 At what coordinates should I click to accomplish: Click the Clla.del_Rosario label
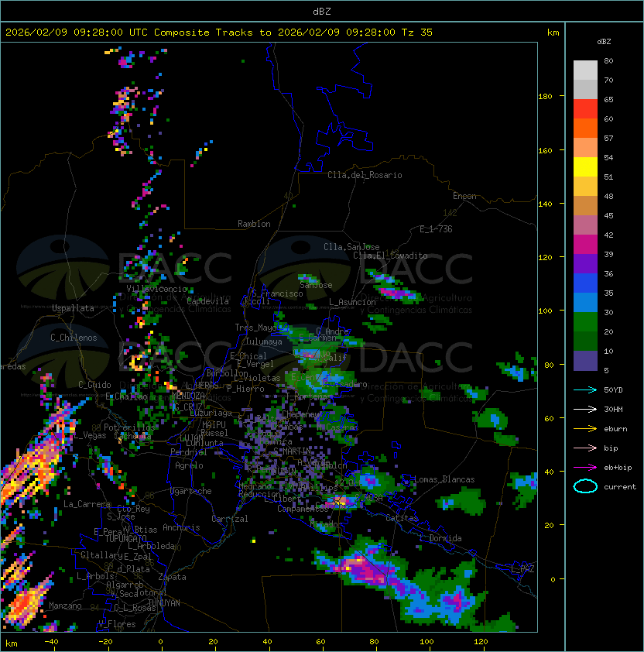365,175
